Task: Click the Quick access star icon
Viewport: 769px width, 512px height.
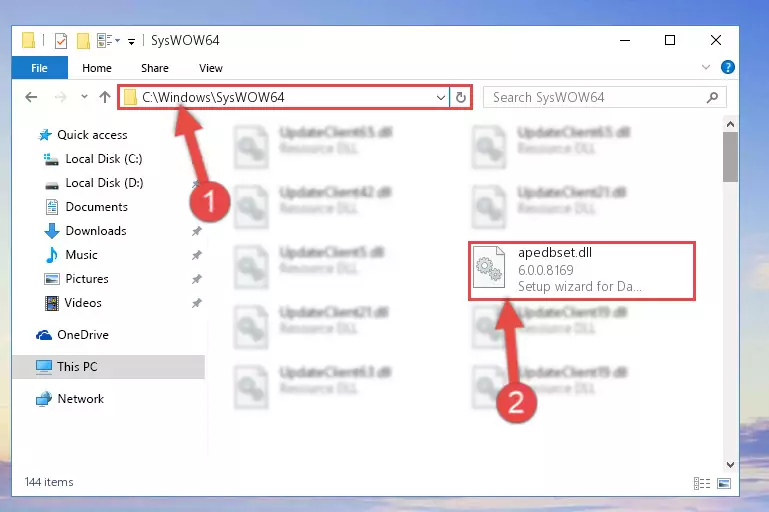Action: pos(45,135)
